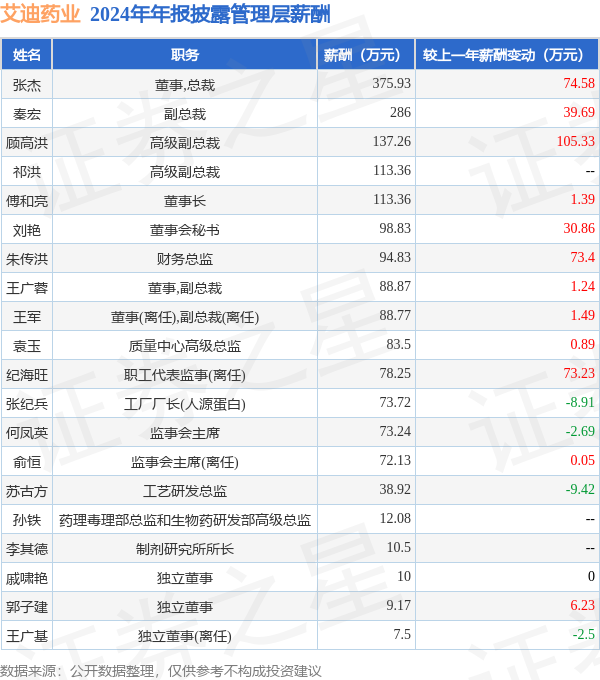Click the position 董事会秘书
The width and height of the screenshot is (600, 680).
pyautogui.click(x=185, y=230)
